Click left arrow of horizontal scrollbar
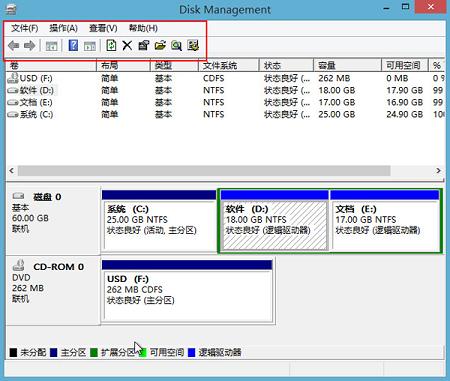Viewport: 450px width, 381px height. (12, 171)
